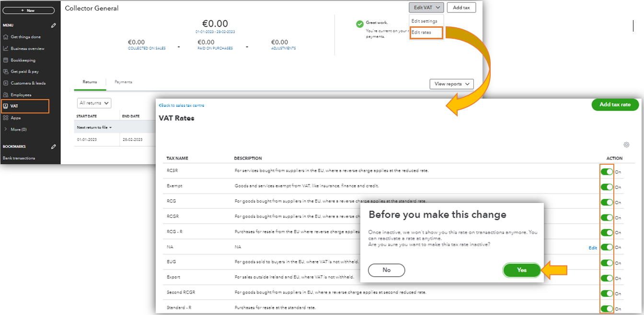Click the END DATE column header
Viewport: 644px width, 315px height.
[131, 116]
